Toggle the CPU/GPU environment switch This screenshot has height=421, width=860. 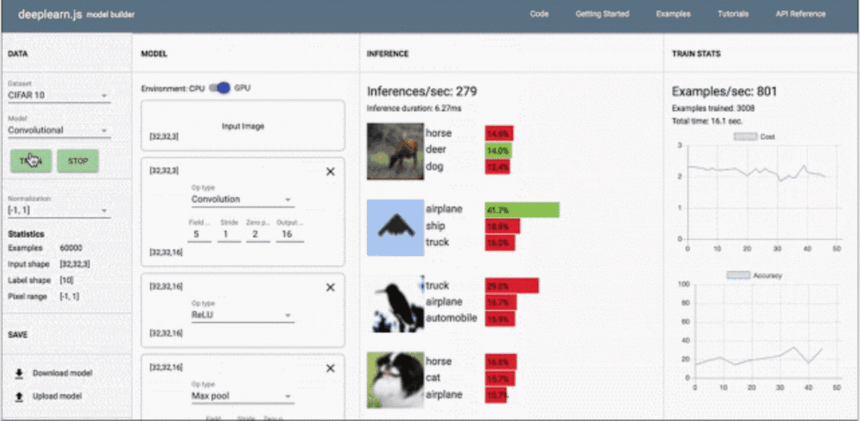219,88
